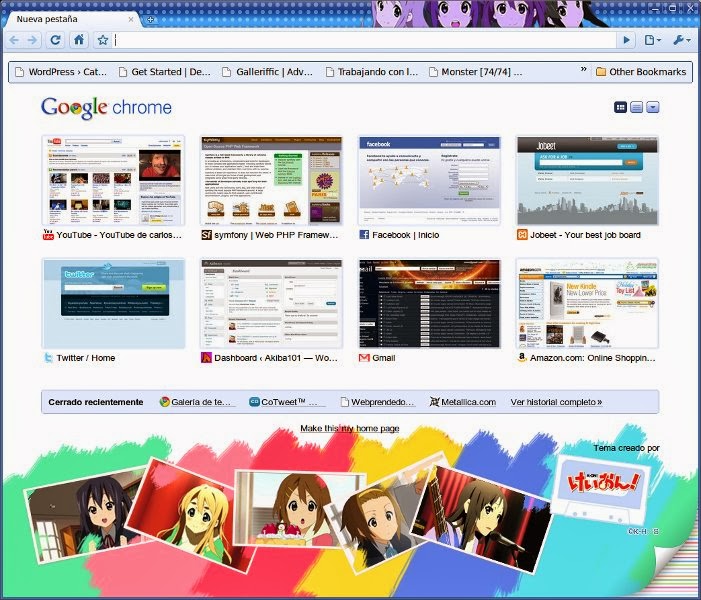The height and width of the screenshot is (600, 701).
Task: Open the Page menu dropdown
Action: pos(652,40)
